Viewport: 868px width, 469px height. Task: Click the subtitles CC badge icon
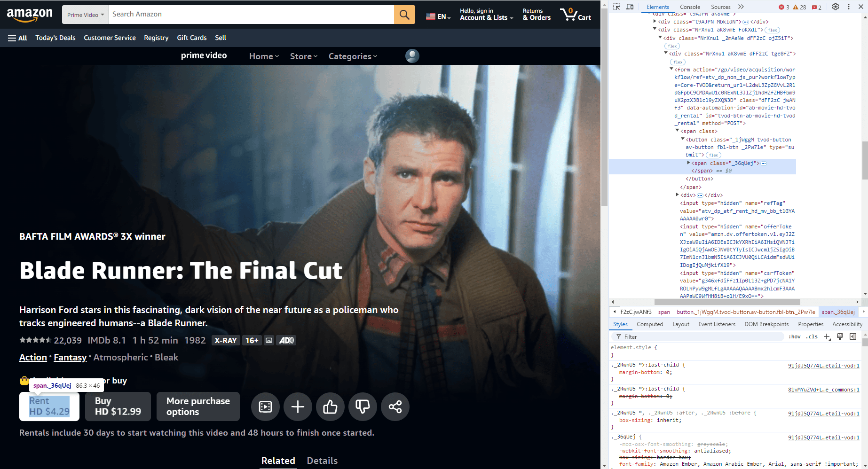tap(269, 340)
